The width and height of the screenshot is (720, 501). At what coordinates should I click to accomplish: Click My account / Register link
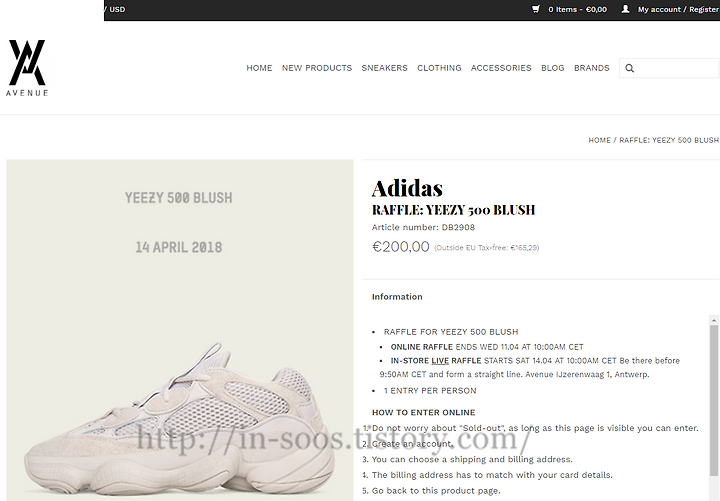(x=678, y=9)
